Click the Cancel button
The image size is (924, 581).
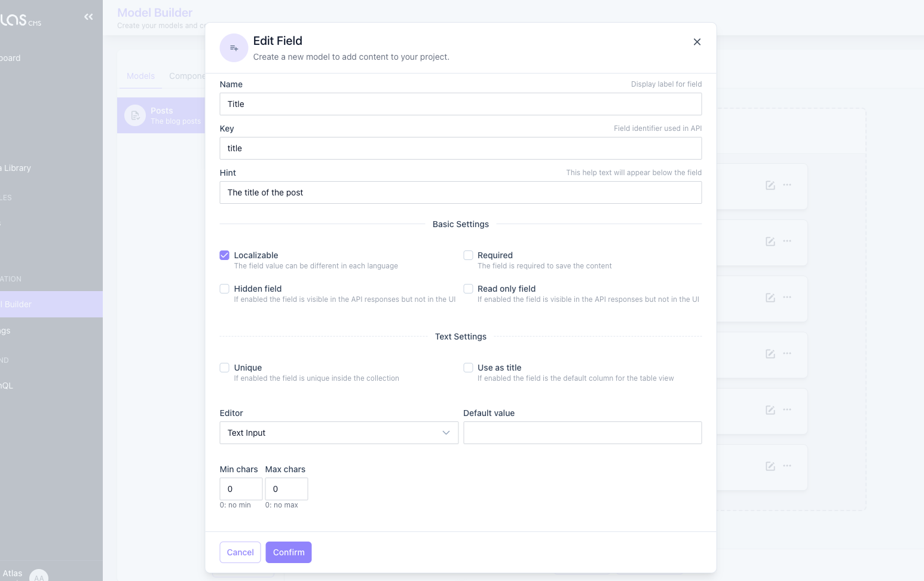tap(240, 552)
